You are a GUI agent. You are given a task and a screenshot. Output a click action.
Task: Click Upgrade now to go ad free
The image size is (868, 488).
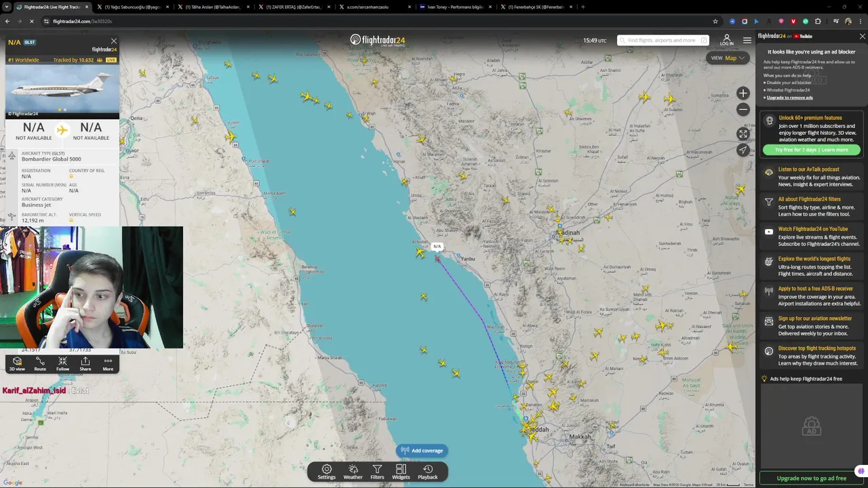811,479
